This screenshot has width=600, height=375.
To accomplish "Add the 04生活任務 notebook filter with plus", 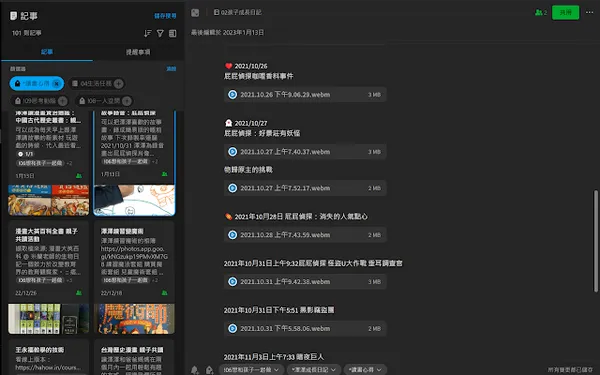I will coord(119,83).
